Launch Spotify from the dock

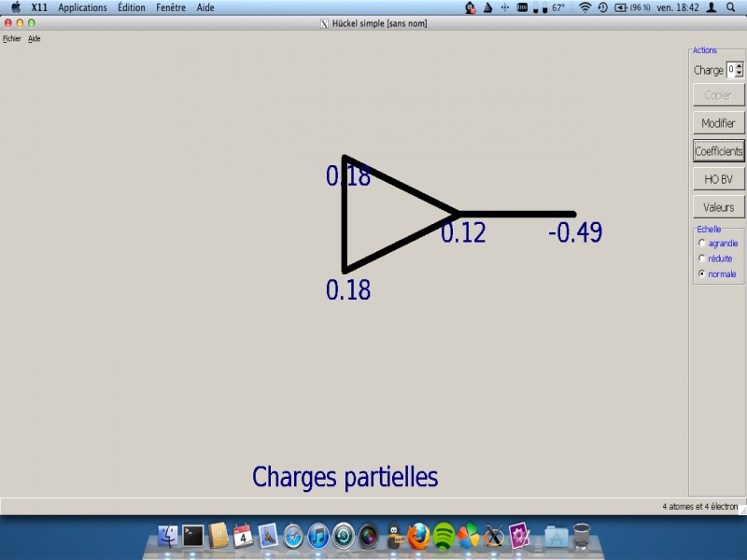[444, 536]
